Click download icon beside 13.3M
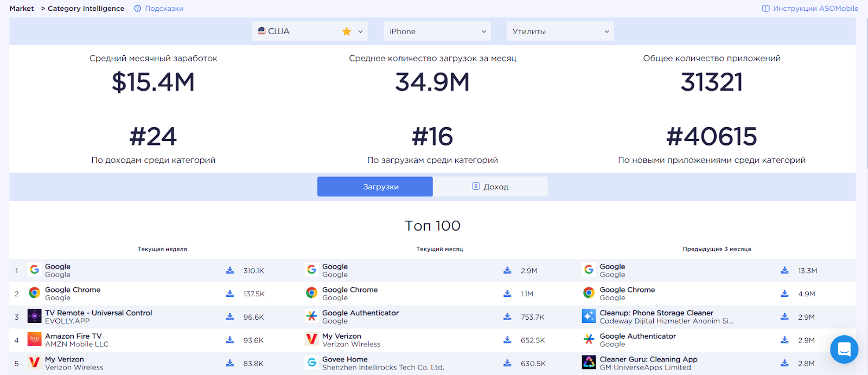 (x=784, y=270)
